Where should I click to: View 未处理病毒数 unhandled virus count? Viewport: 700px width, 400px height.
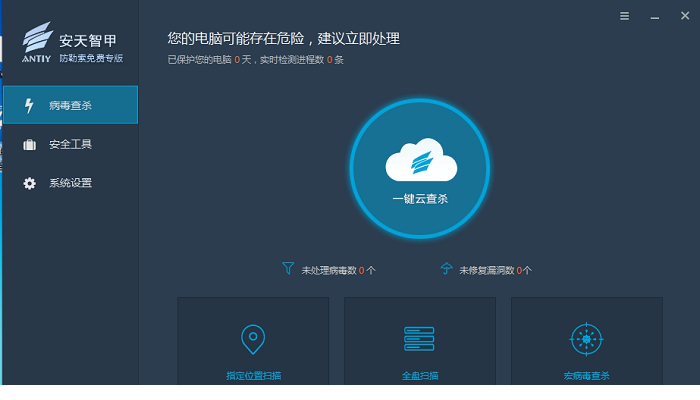(x=338, y=270)
